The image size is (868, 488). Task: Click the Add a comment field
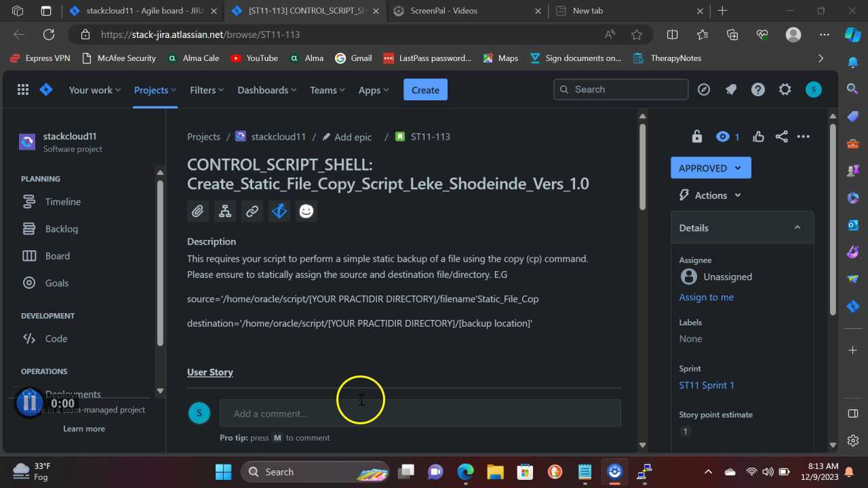pyautogui.click(x=420, y=413)
